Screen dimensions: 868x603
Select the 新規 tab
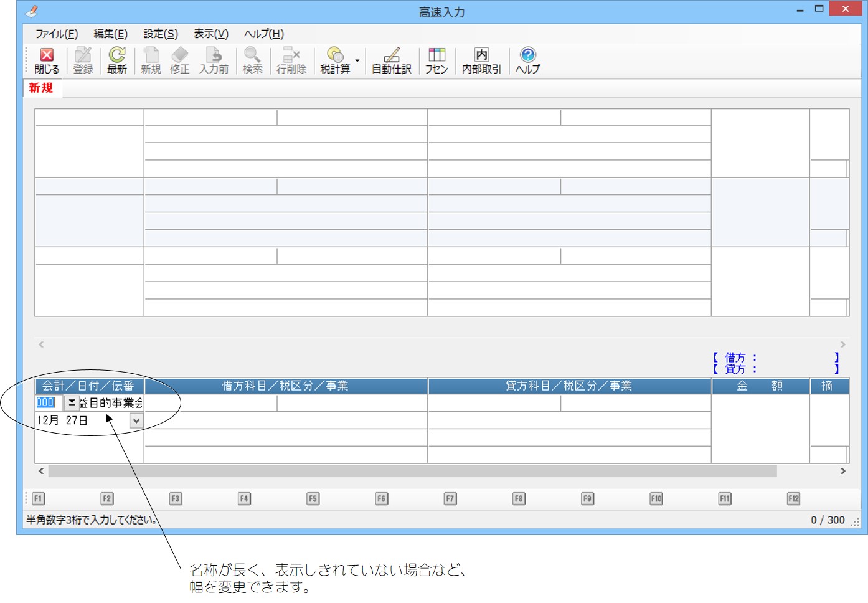click(41, 88)
